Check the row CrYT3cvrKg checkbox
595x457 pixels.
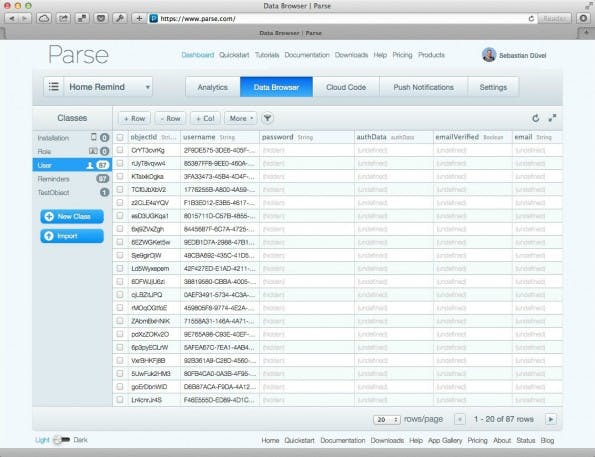120,150
